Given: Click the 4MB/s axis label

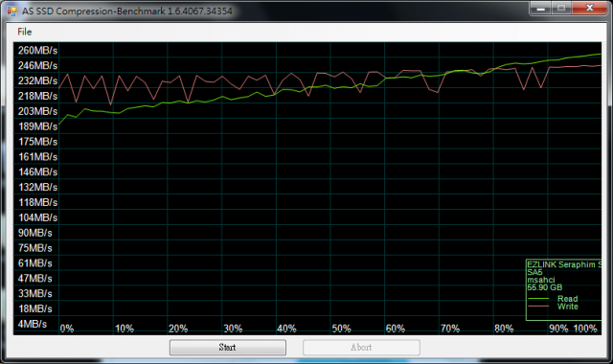Looking at the screenshot, I should coord(32,324).
